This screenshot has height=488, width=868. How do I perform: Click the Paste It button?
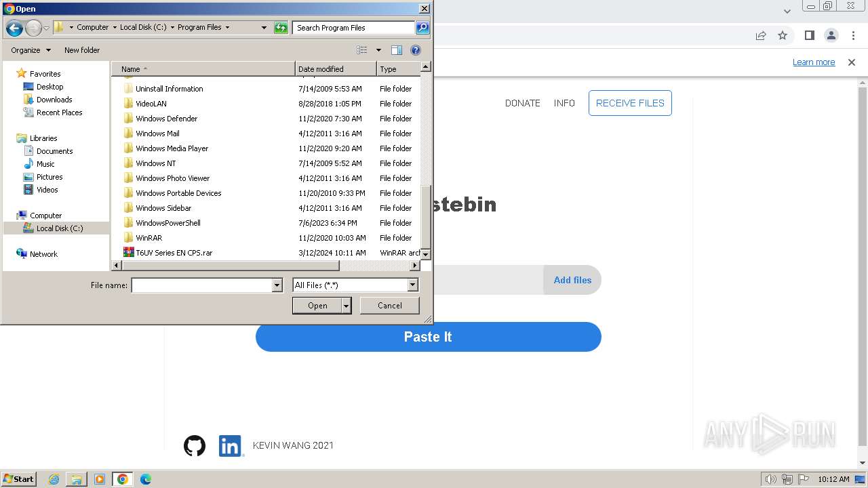[x=429, y=337]
